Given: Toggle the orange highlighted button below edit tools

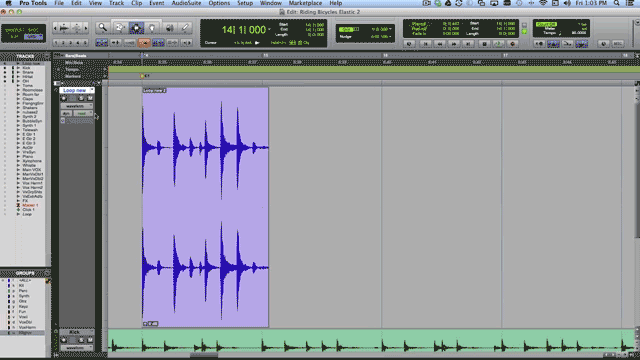Looking at the screenshot, I should (144, 42).
